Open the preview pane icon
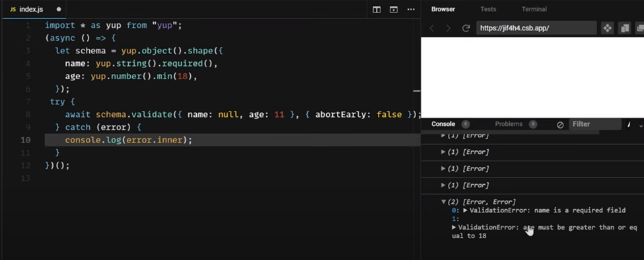 [394, 9]
